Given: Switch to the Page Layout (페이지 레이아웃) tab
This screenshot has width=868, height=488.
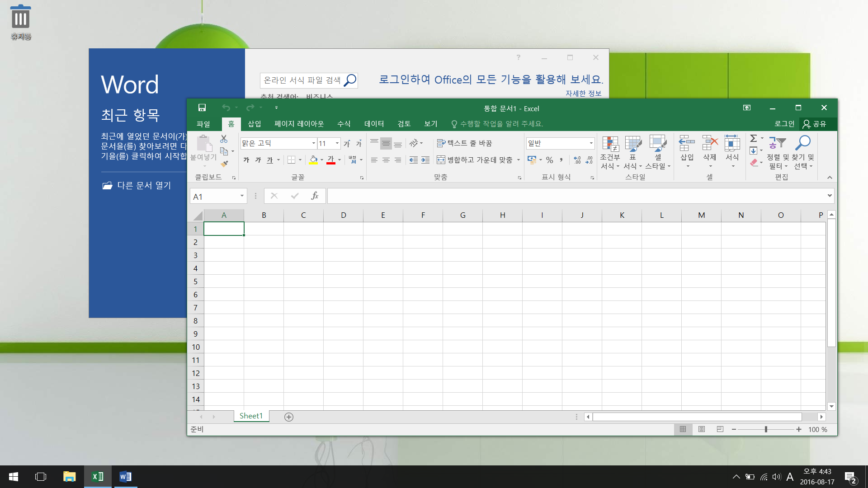Looking at the screenshot, I should [299, 124].
